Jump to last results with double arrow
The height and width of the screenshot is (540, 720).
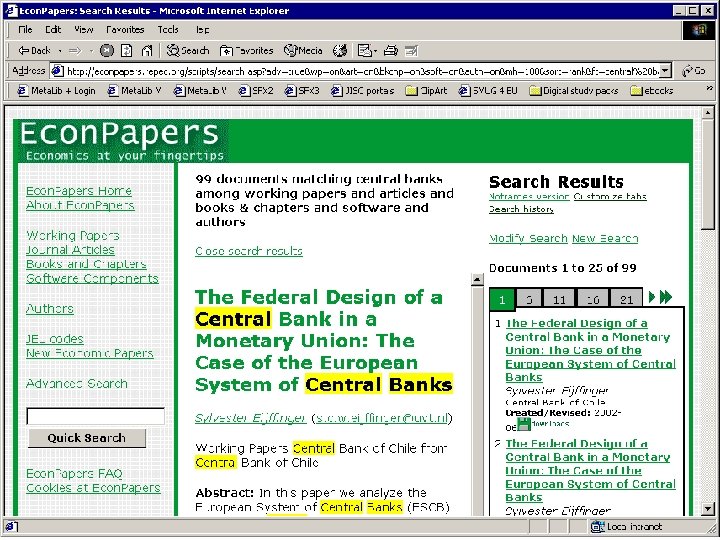point(666,298)
